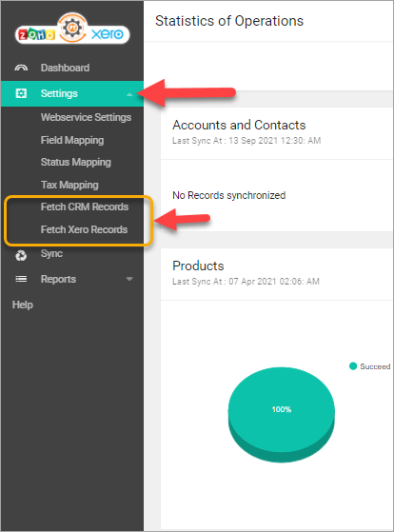394x532 pixels.
Task: Select the Settings menu item
Action: 72,93
